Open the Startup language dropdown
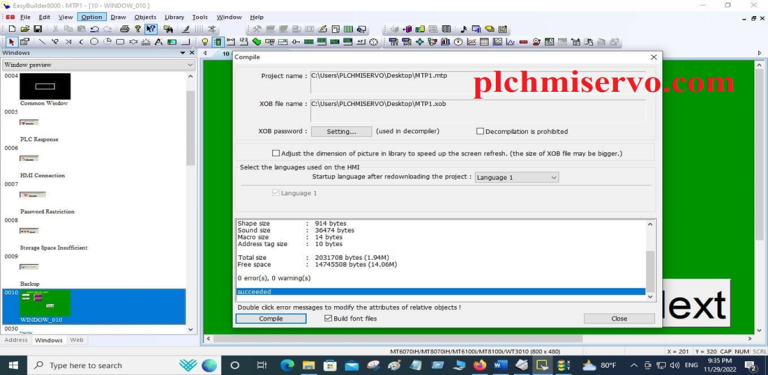The width and height of the screenshot is (768, 375). [517, 177]
